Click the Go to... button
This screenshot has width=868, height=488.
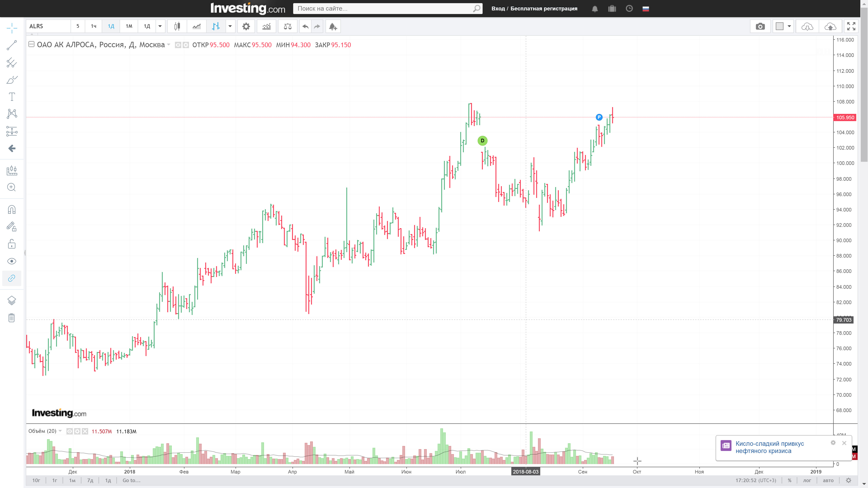point(131,480)
